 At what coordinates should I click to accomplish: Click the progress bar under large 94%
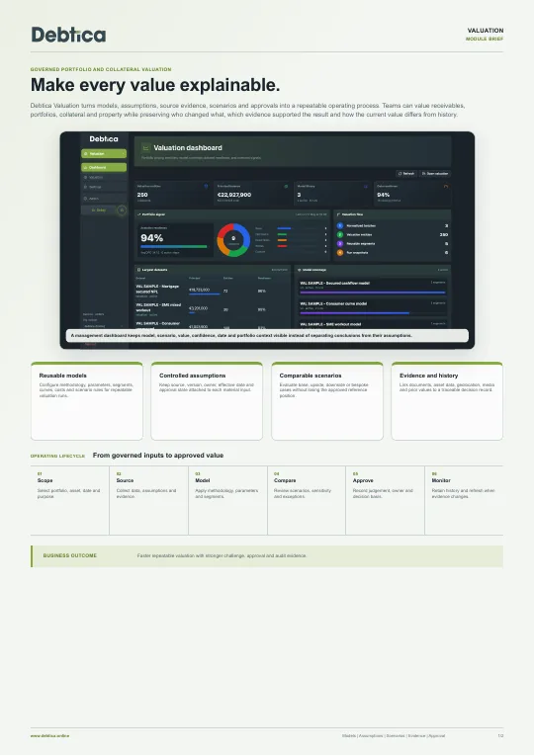174,247
